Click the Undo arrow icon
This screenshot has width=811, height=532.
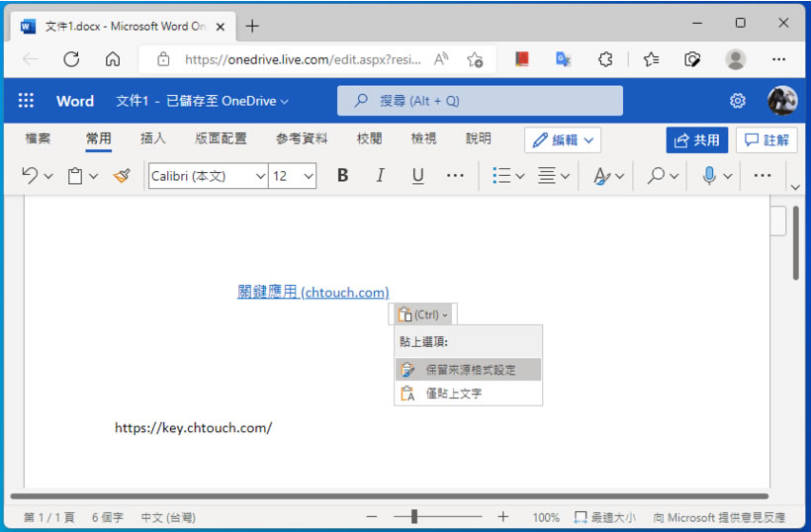pyautogui.click(x=30, y=176)
